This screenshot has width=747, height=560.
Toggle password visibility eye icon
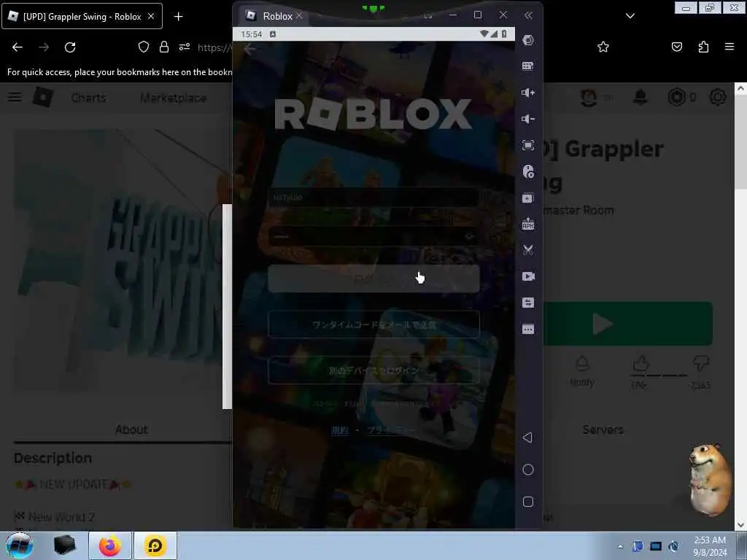tap(469, 236)
